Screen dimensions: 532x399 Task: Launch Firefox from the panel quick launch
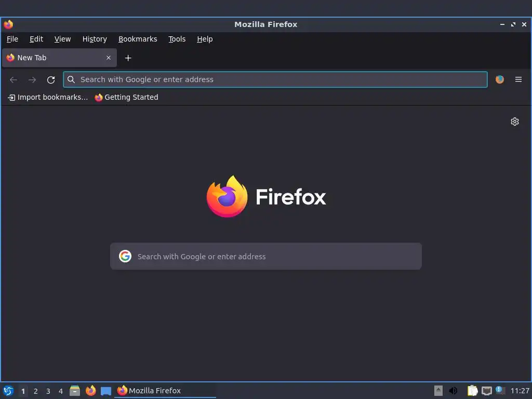click(90, 391)
